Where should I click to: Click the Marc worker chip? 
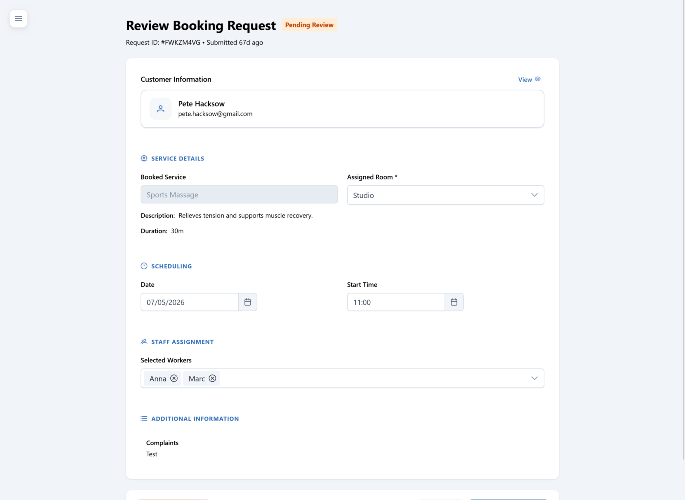pos(201,378)
